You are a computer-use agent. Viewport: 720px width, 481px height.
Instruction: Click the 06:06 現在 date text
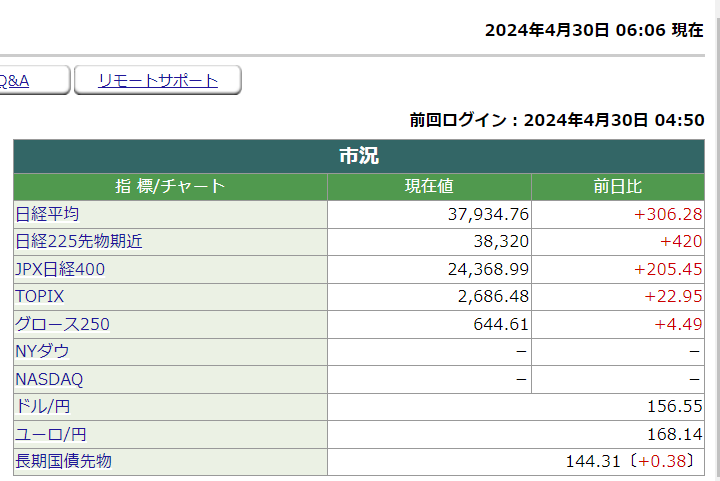coord(594,30)
